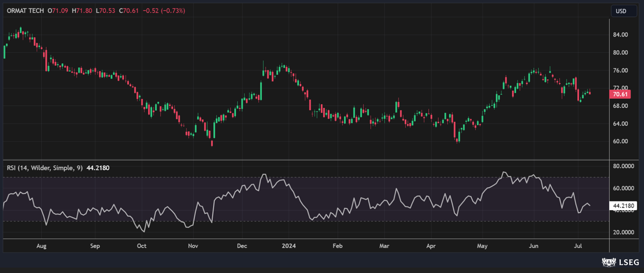The height and width of the screenshot is (273, 644).
Task: Click the 20.0000 RSI scale label
Action: tap(623, 233)
